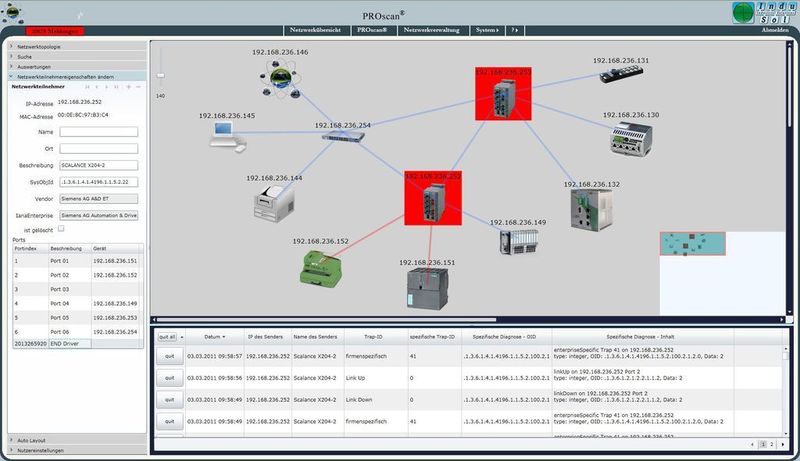
Task: Click the SysObjId input field
Action: [98, 182]
